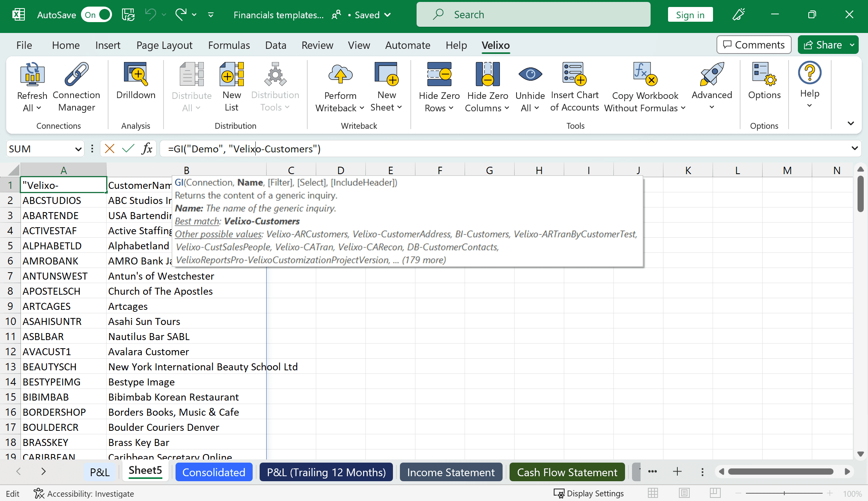Expand the formula bar
This screenshot has width=868, height=501.
tap(854, 149)
